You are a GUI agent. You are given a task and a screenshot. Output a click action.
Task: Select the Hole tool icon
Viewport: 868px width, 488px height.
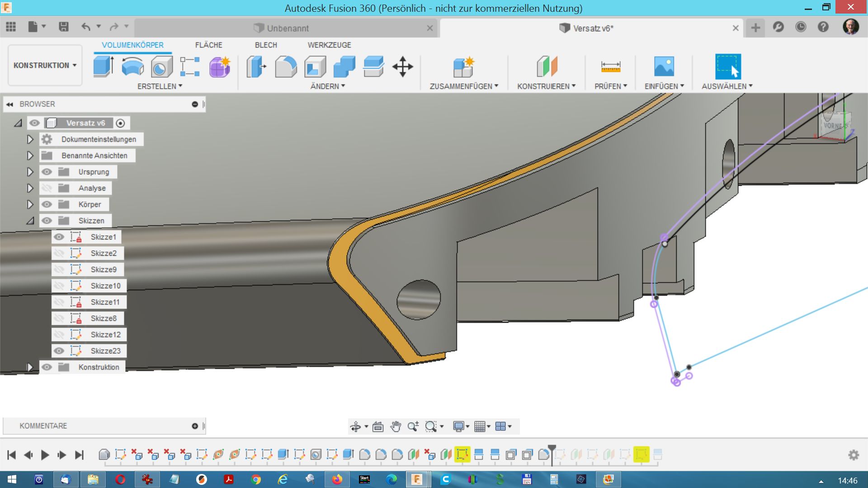click(x=161, y=66)
